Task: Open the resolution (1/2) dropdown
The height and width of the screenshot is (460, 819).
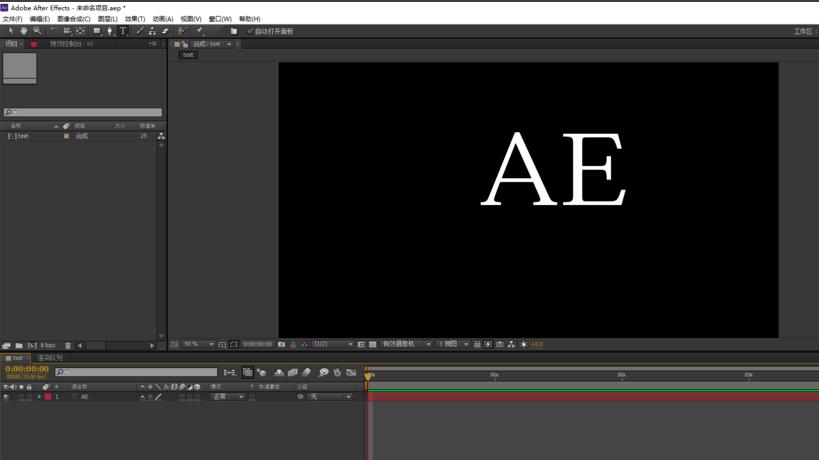Action: coord(333,345)
